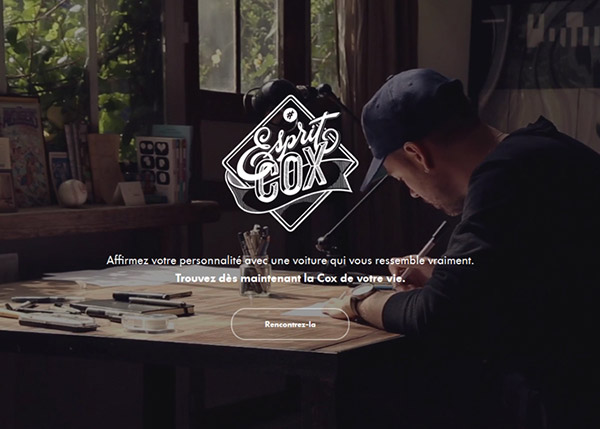Screen dimensions: 600x429
Task: Click the glass jar of pencils on the desk
Action: coord(255,262)
